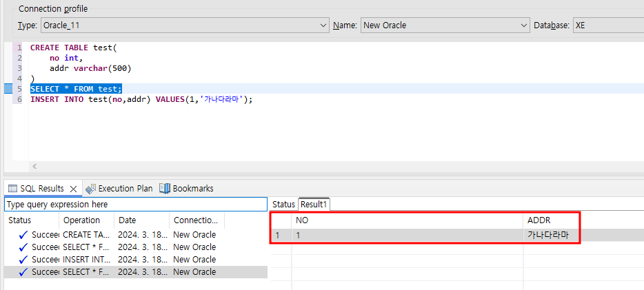644x290 pixels.
Task: Sort by the Operation column header
Action: (87, 220)
